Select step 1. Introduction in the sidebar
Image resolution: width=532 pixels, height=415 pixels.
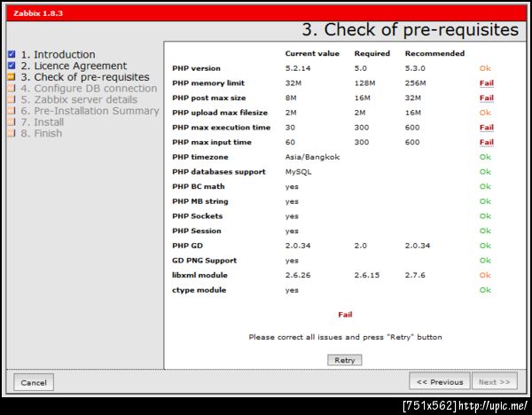pos(58,54)
